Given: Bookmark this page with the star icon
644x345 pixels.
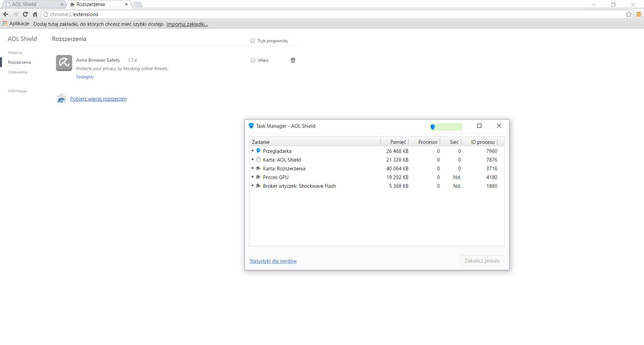Looking at the screenshot, I should [629, 14].
